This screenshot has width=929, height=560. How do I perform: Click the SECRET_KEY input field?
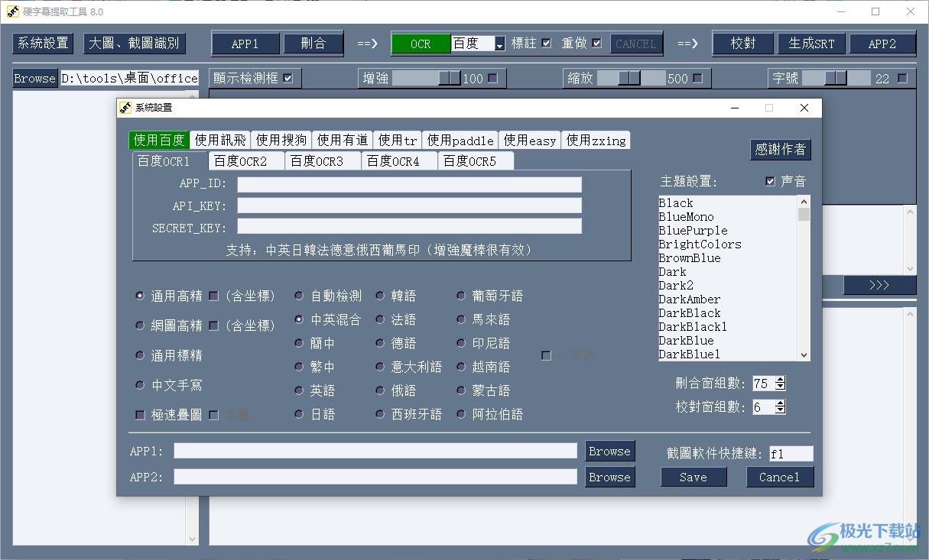pyautogui.click(x=409, y=226)
